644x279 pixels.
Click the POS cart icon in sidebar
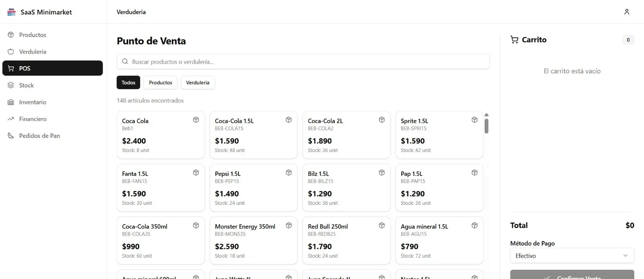pyautogui.click(x=11, y=69)
